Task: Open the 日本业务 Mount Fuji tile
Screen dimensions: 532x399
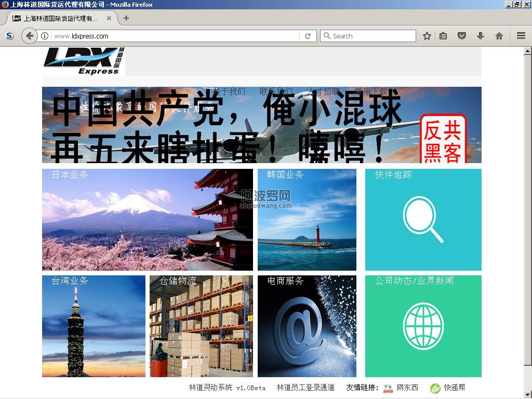Action: (147, 220)
